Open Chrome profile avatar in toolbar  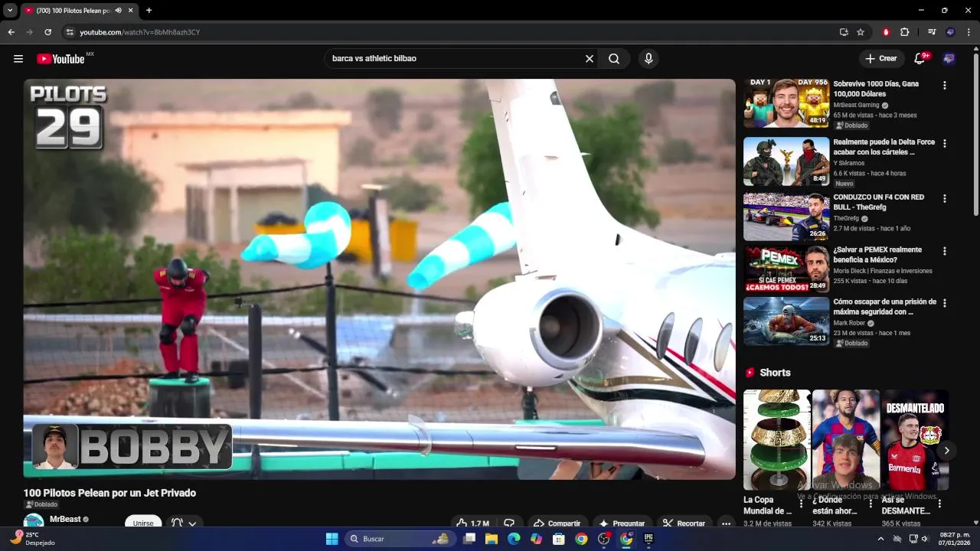coord(951,32)
